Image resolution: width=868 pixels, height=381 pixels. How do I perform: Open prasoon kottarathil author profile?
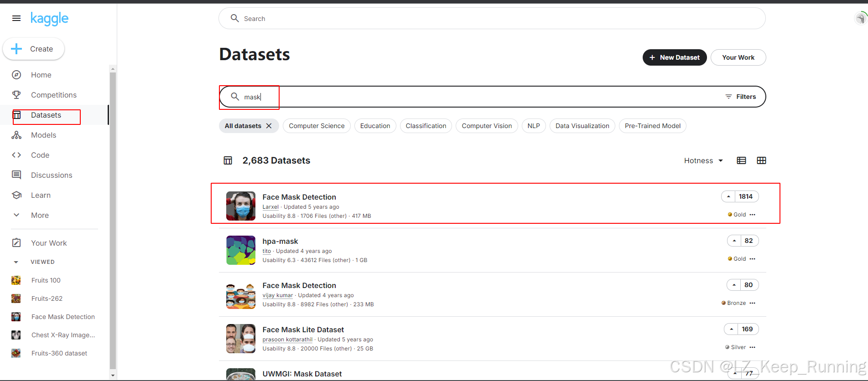point(287,340)
